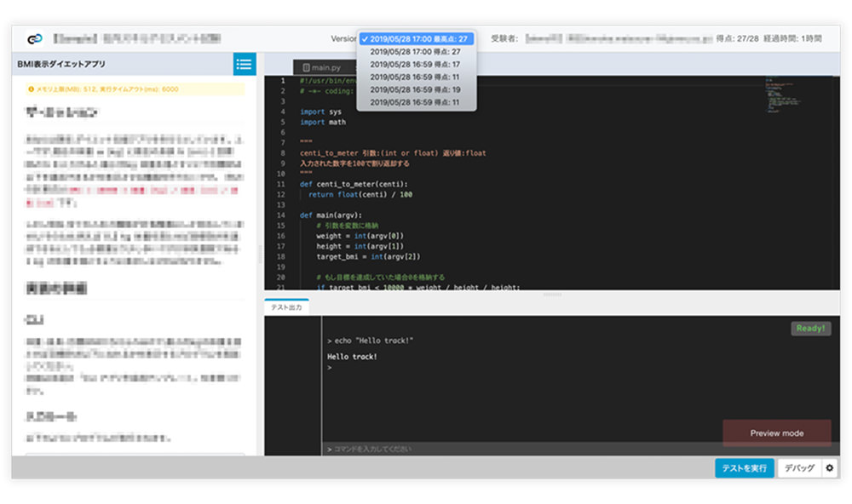The width and height of the screenshot is (852, 504).
Task: Select version 2019/05/28 17:00 最高点: 27
Action: (417, 39)
